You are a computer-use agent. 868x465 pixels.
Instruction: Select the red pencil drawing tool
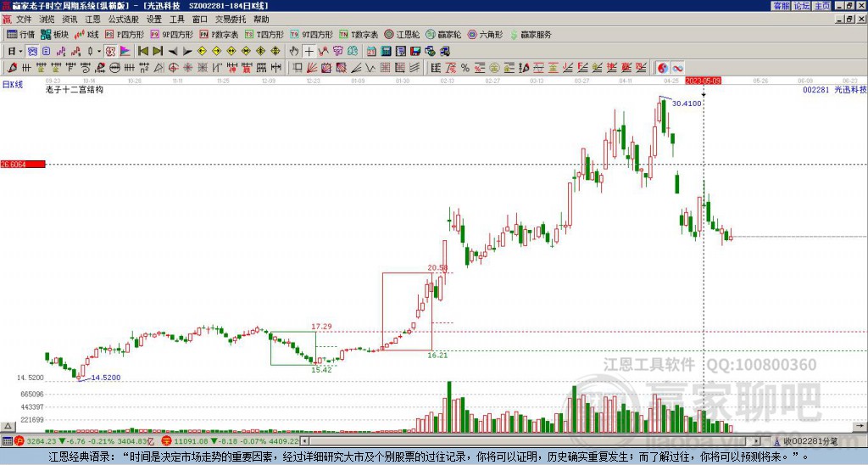point(12,68)
